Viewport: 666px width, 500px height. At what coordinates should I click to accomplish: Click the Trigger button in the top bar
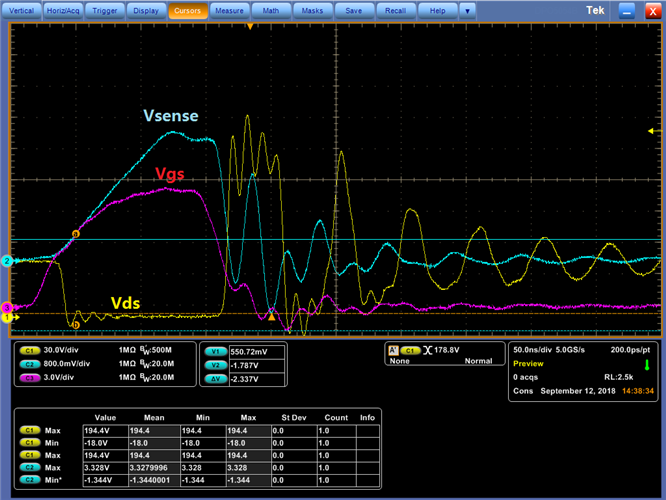[104, 10]
